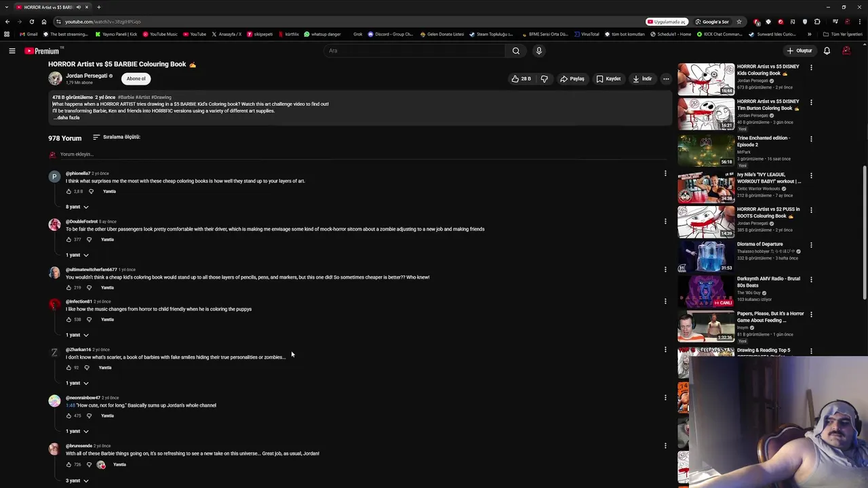
Task: Reload the page
Action: [x=31, y=22]
